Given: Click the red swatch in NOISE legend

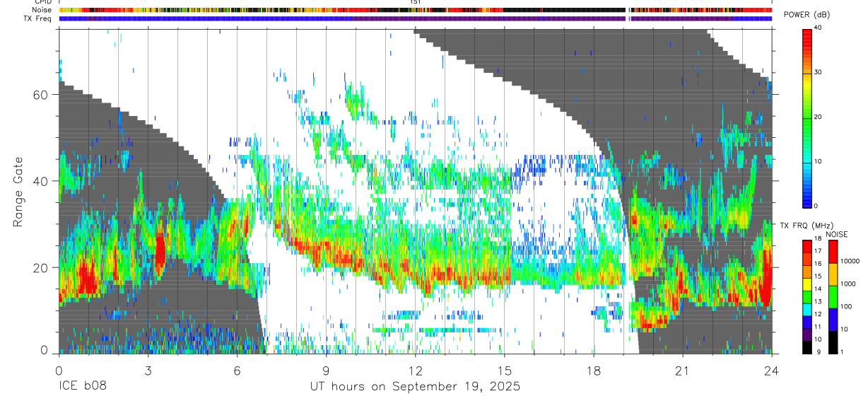Looking at the screenshot, I should pos(833,252).
